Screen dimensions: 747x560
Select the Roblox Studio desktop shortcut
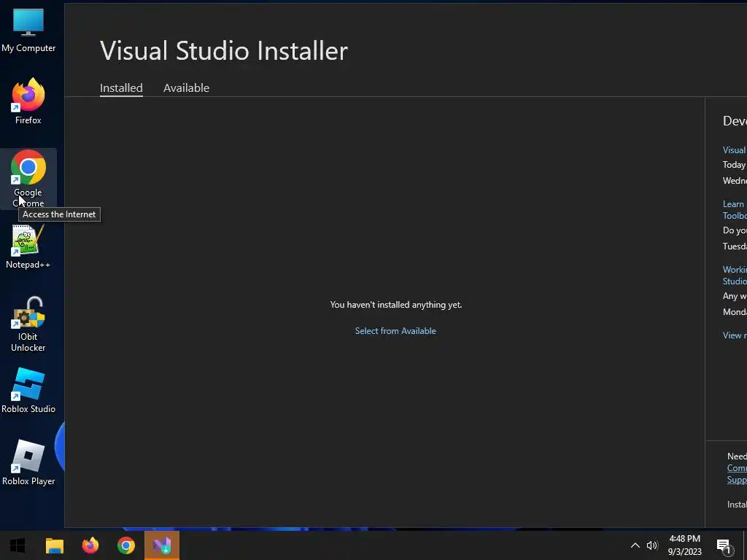(28, 391)
